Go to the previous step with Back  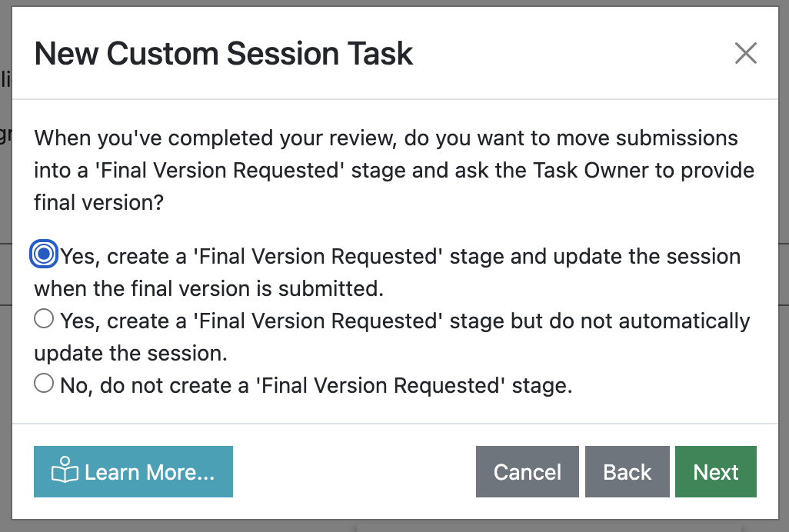coord(627,472)
